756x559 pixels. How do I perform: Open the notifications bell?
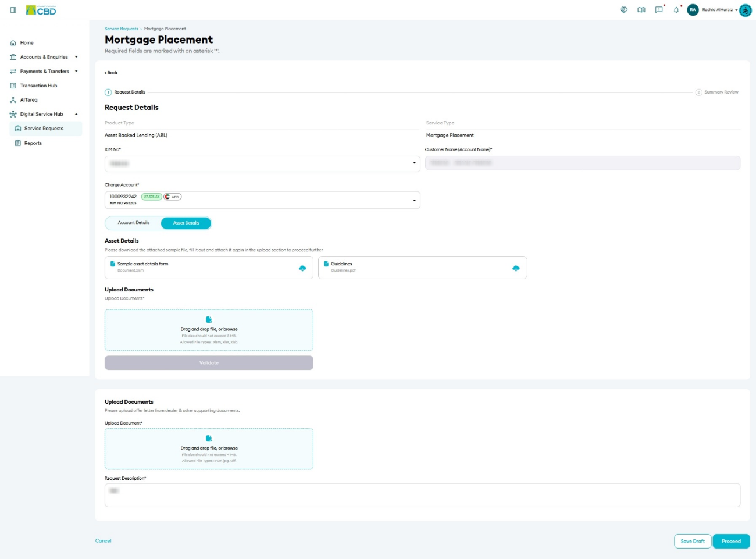[x=676, y=10]
